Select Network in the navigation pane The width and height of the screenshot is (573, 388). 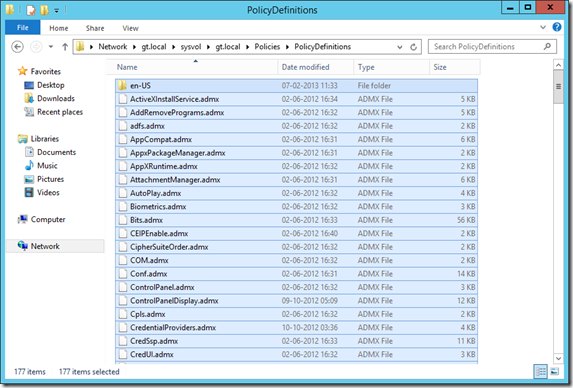click(x=45, y=246)
